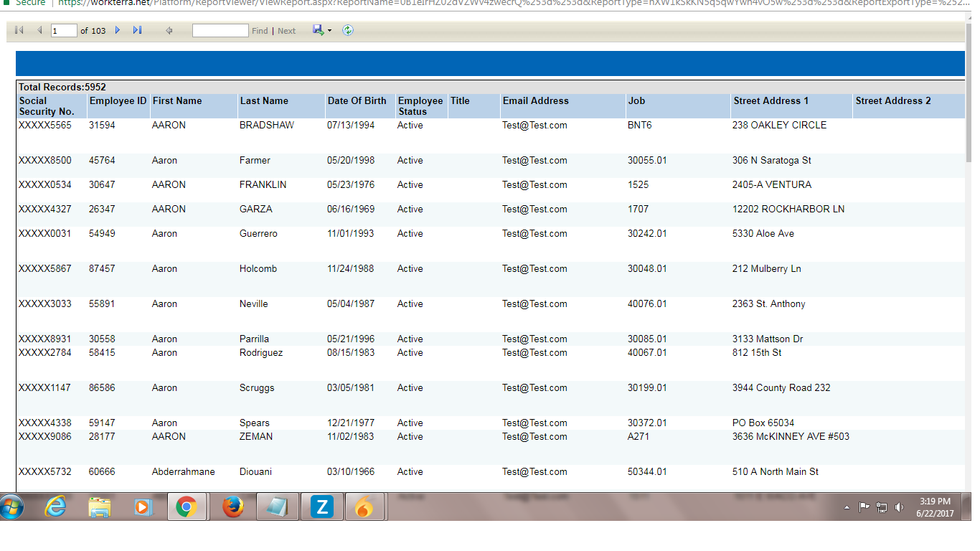Viewport: 980px width, 551px height.
Task: Show hidden system tray icons
Action: pyautogui.click(x=847, y=508)
